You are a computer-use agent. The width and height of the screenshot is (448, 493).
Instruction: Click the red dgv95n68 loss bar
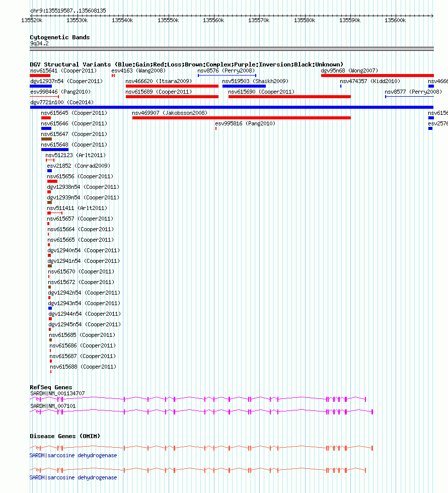(377, 76)
